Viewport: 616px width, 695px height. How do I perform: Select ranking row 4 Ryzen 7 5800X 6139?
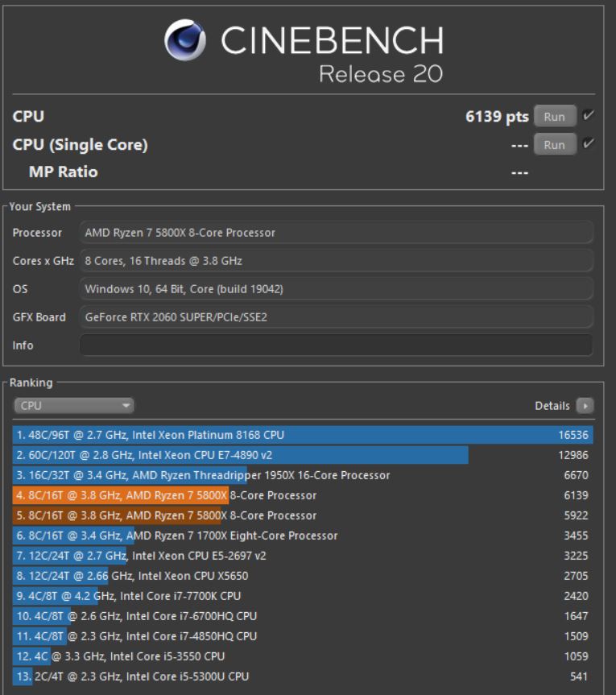(303, 495)
